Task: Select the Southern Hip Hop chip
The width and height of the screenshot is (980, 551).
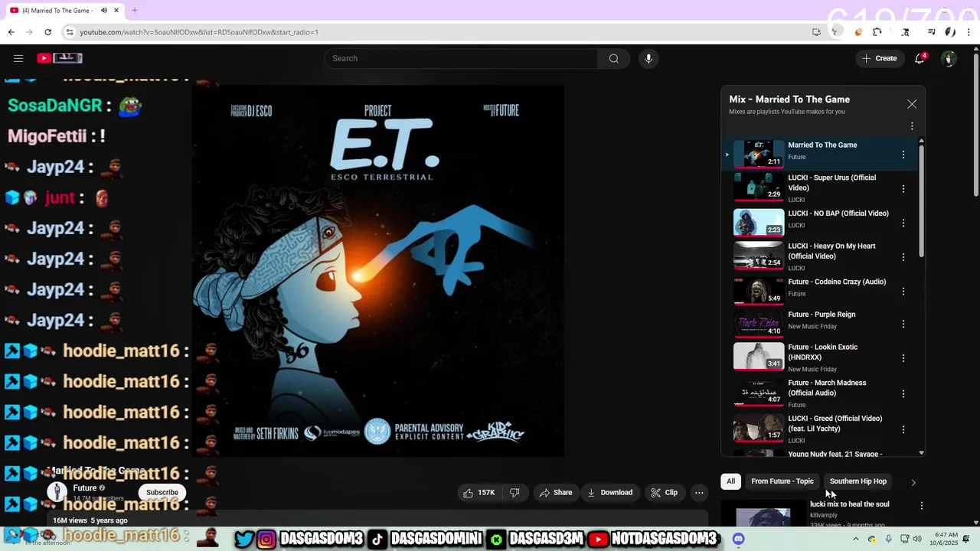Action: pos(858,481)
